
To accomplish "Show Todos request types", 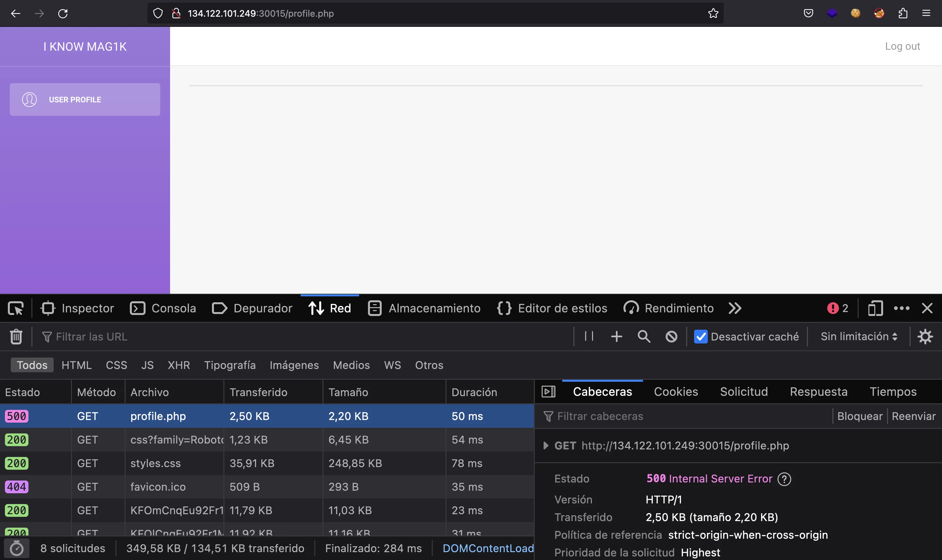I will pos(32,365).
